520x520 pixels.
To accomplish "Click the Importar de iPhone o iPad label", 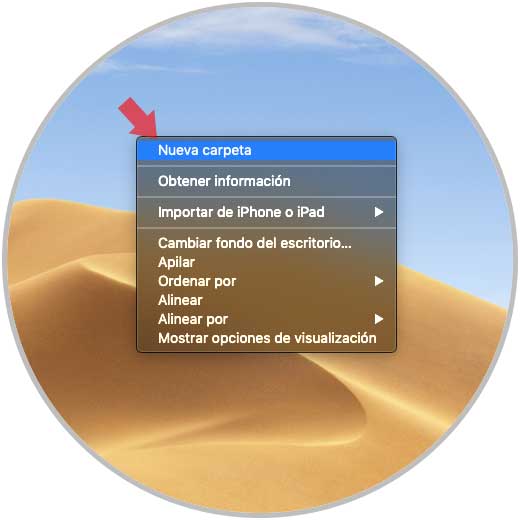I will tap(241, 212).
